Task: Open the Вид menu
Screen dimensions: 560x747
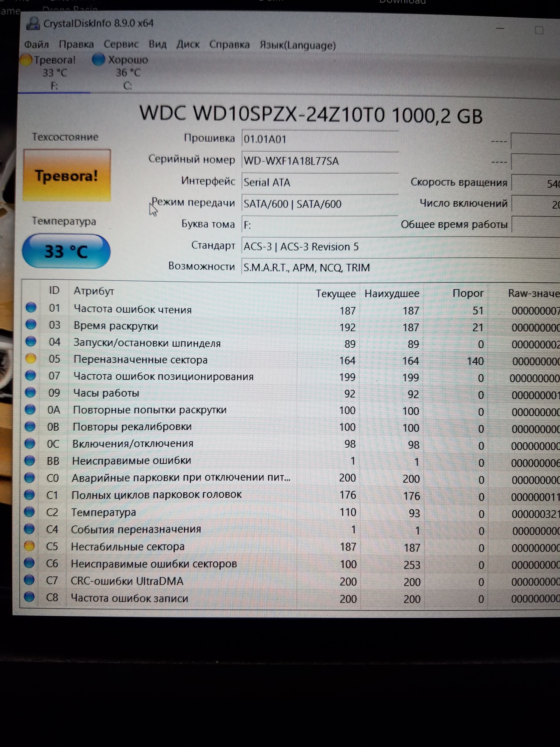Action: [x=157, y=45]
